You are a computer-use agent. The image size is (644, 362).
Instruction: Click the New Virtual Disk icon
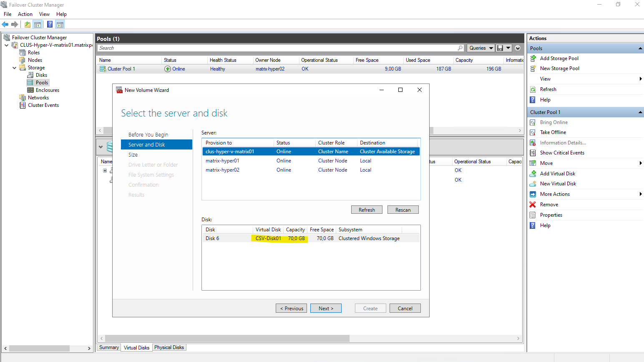point(533,184)
